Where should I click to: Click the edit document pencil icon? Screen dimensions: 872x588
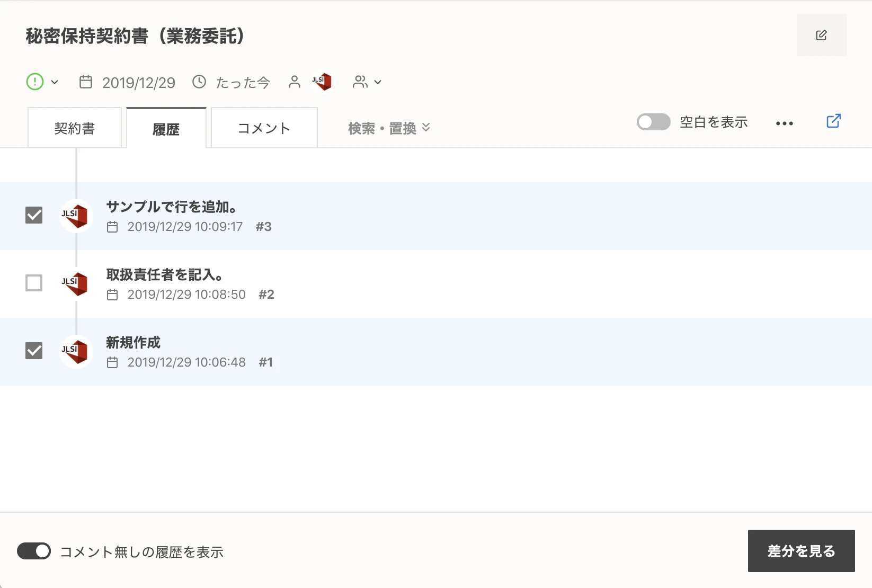click(x=821, y=35)
